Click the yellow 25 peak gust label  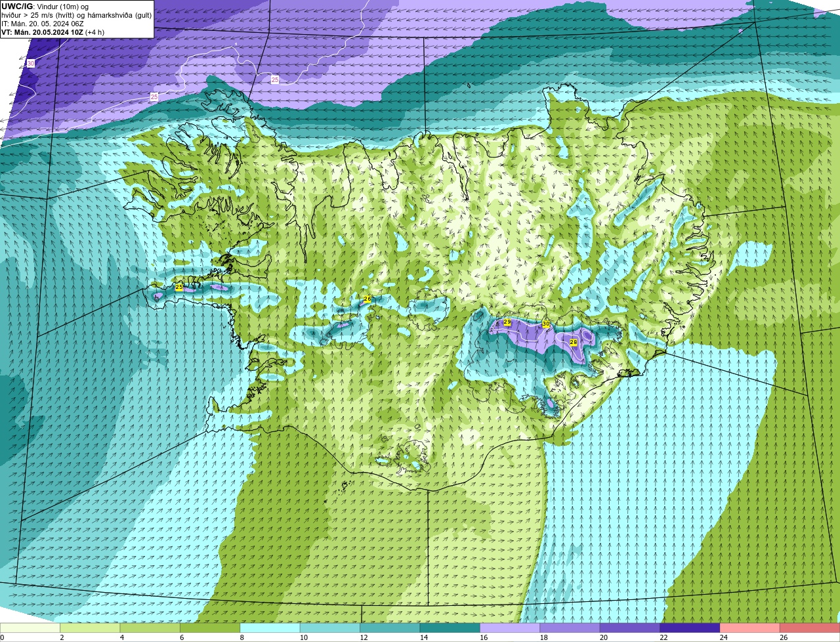click(x=179, y=288)
